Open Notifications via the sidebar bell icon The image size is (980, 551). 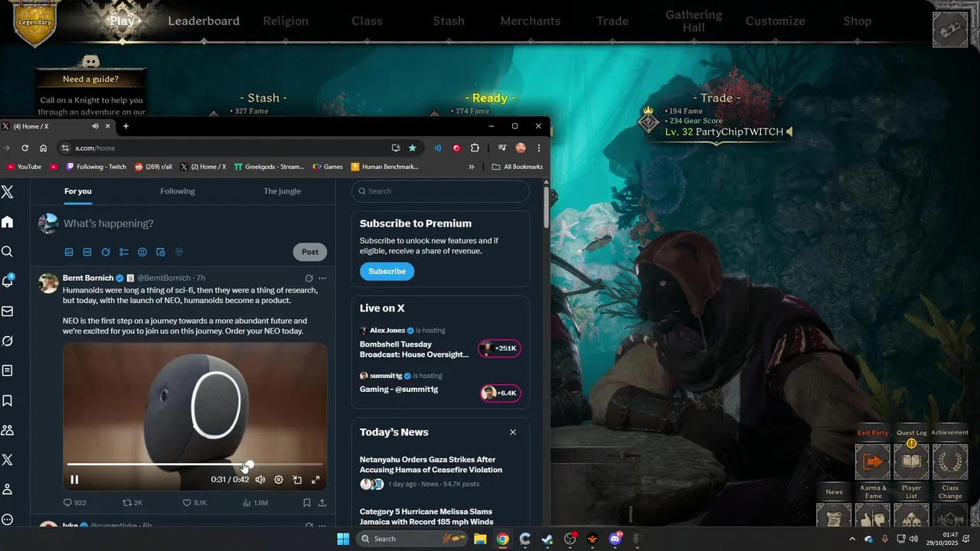pos(8,281)
